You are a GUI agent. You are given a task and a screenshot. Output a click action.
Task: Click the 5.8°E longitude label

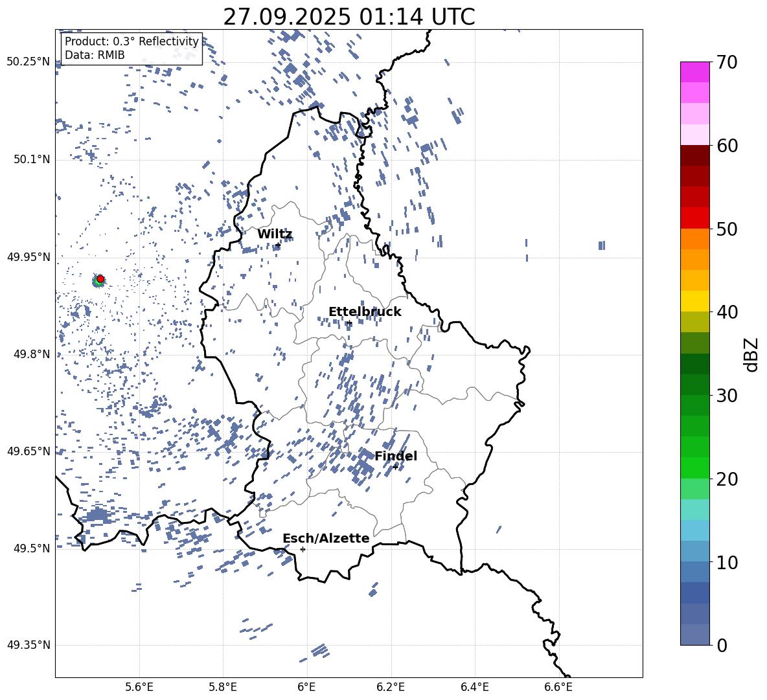[223, 687]
